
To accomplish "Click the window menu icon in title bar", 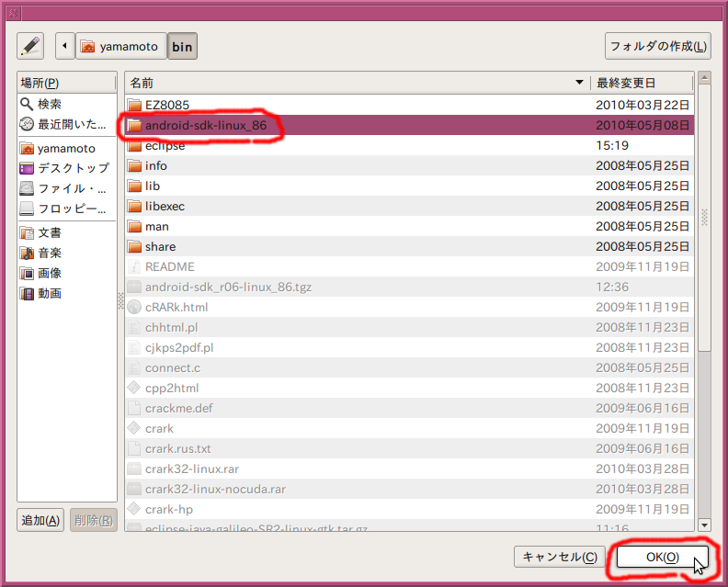I will pos(13,13).
